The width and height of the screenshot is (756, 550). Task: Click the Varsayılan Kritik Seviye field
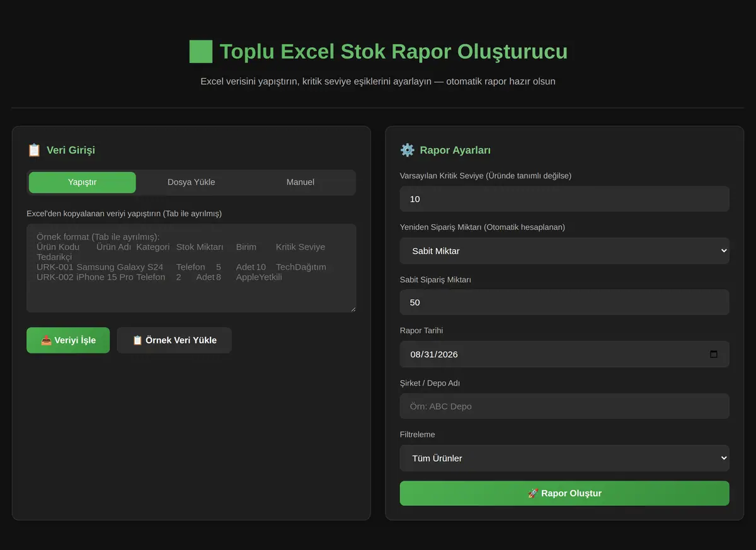564,199
